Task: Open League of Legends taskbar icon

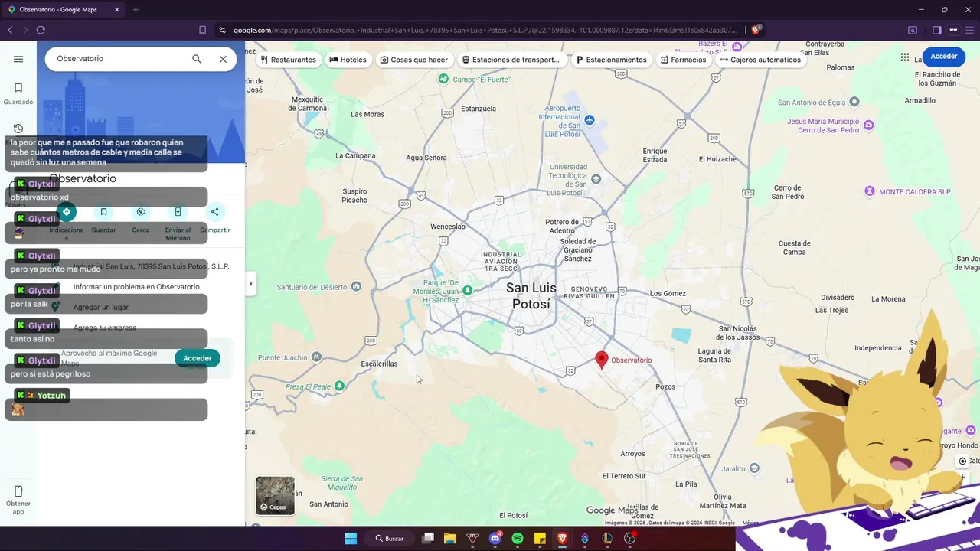Action: [607, 538]
